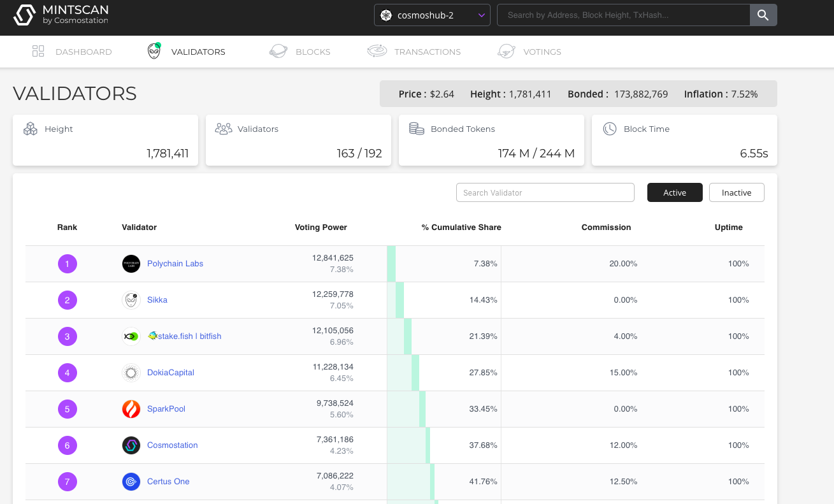
Task: Switch to Inactive validators
Action: point(737,192)
